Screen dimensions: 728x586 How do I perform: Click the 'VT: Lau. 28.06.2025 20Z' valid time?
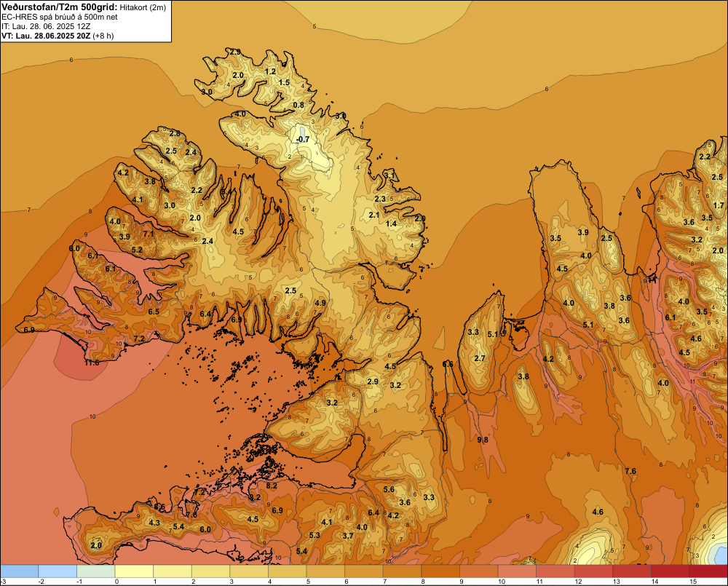[x=46, y=36]
